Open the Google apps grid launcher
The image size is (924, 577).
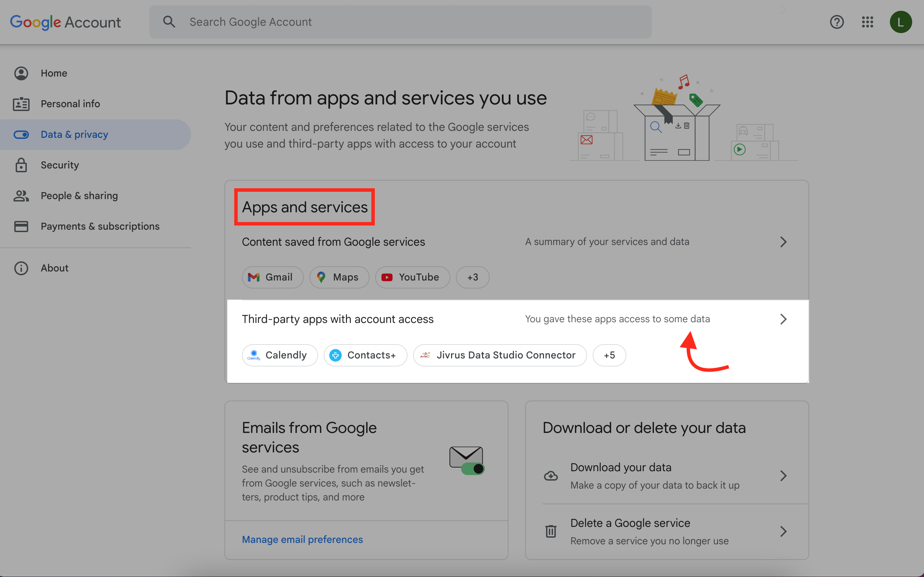[x=867, y=22]
